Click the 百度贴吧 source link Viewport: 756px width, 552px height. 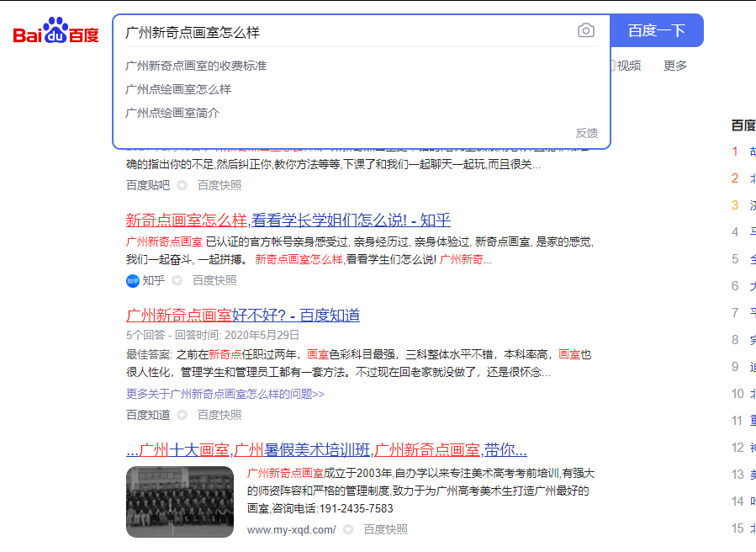pyautogui.click(x=148, y=185)
